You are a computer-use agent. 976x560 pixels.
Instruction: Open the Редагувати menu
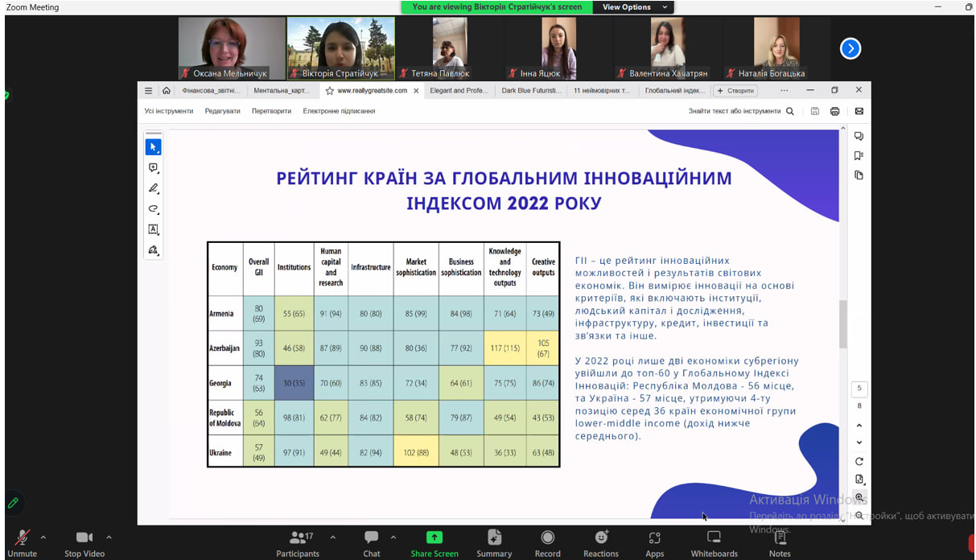point(222,112)
